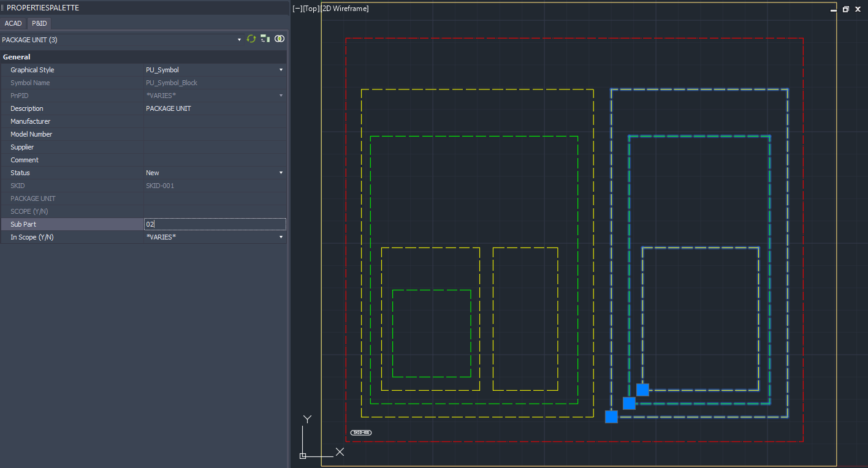Select the SKID-001 tag symbol in drawing
Viewport: 868px width, 468px height.
click(x=361, y=432)
